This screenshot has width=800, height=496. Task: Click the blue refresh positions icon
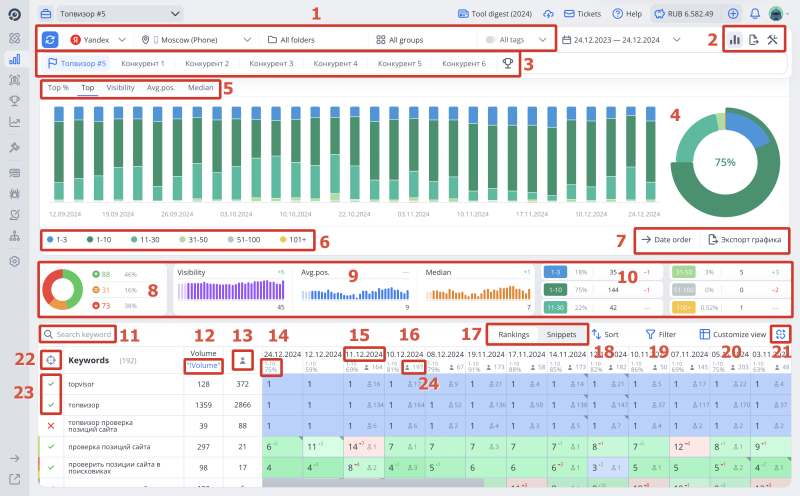(x=51, y=39)
